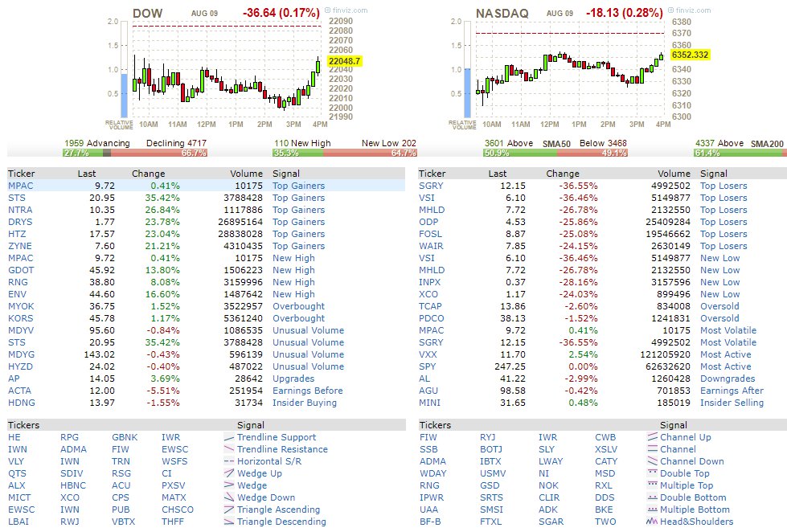This screenshot has height=532, width=787.
Task: Click Most Active signal next to SPY
Action: pos(726,366)
